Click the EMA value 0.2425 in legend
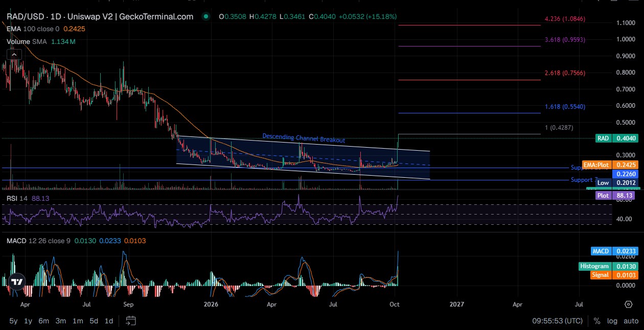The height and width of the screenshot is (330, 644). click(x=74, y=29)
